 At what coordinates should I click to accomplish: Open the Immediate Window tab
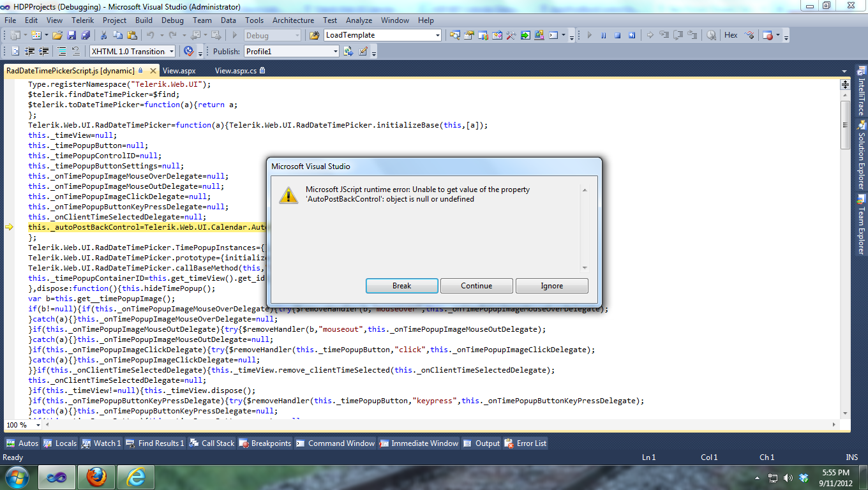419,443
